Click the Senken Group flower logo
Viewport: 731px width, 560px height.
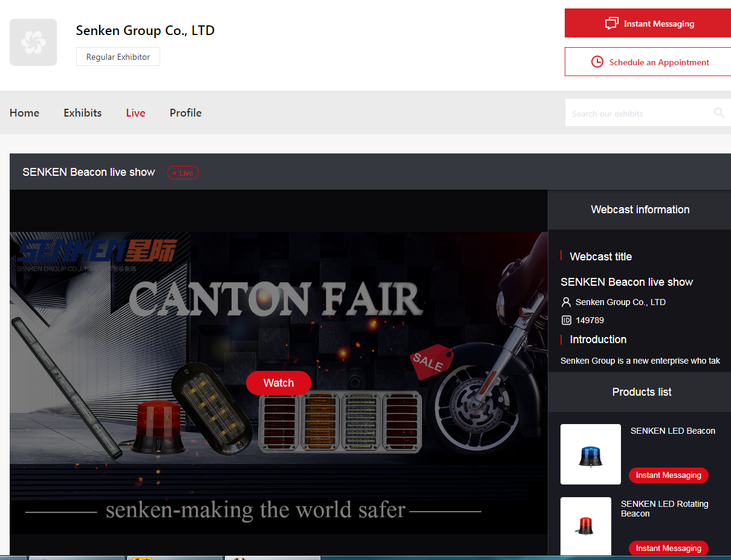pyautogui.click(x=33, y=42)
